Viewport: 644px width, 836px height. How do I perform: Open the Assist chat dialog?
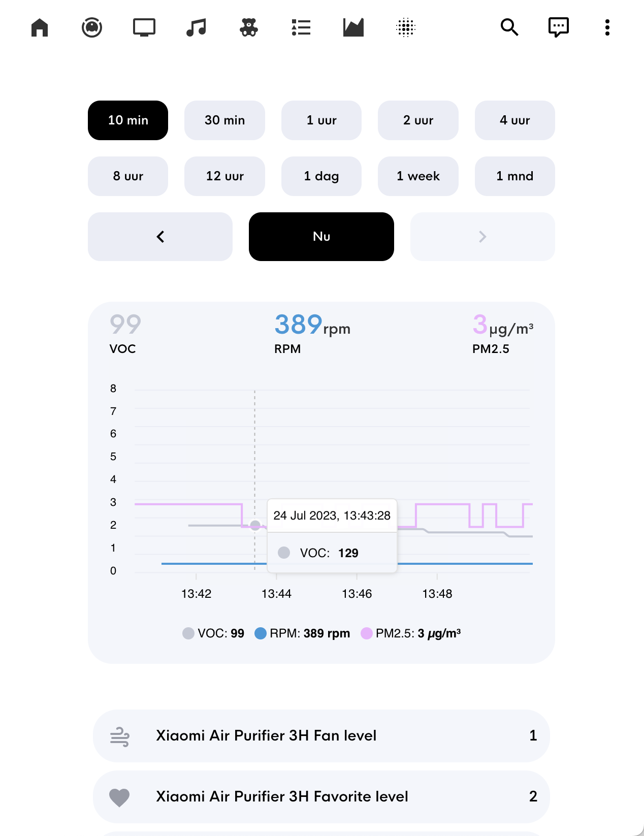[558, 27]
